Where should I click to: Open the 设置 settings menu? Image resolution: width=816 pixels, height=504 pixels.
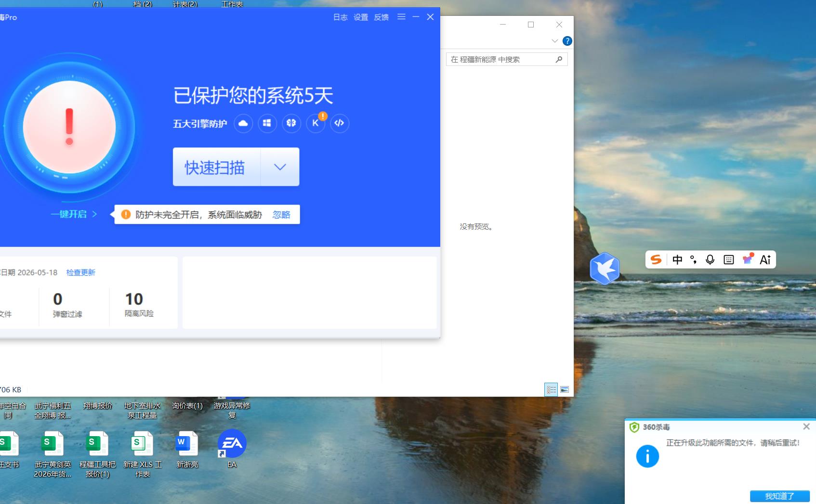pos(361,17)
